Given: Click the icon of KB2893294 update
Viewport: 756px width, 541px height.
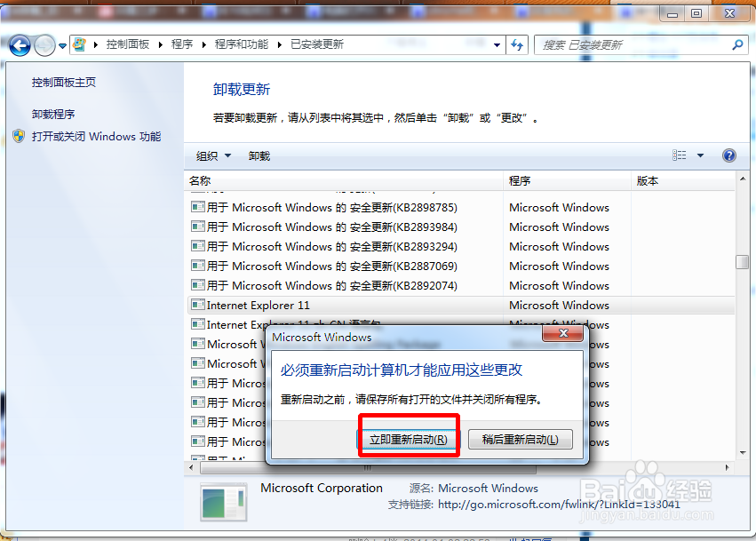Looking at the screenshot, I should pos(198,246).
